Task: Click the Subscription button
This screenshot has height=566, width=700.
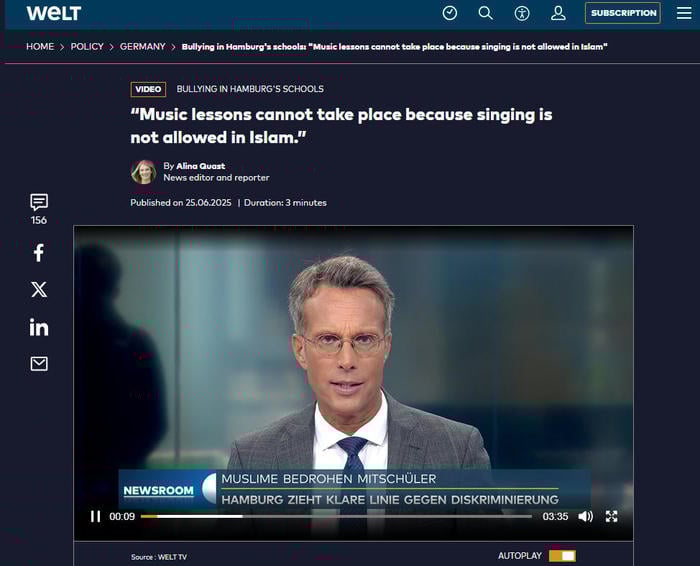Action: [623, 13]
